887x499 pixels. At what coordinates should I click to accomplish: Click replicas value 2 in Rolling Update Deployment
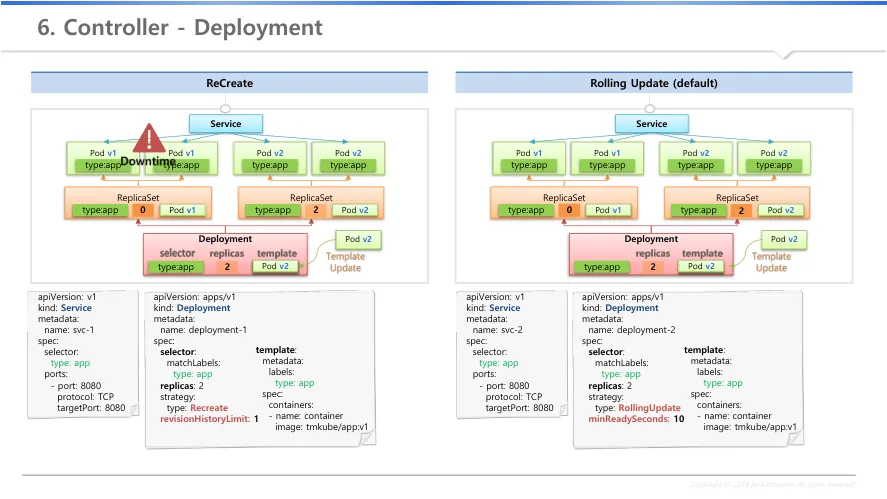(x=653, y=267)
